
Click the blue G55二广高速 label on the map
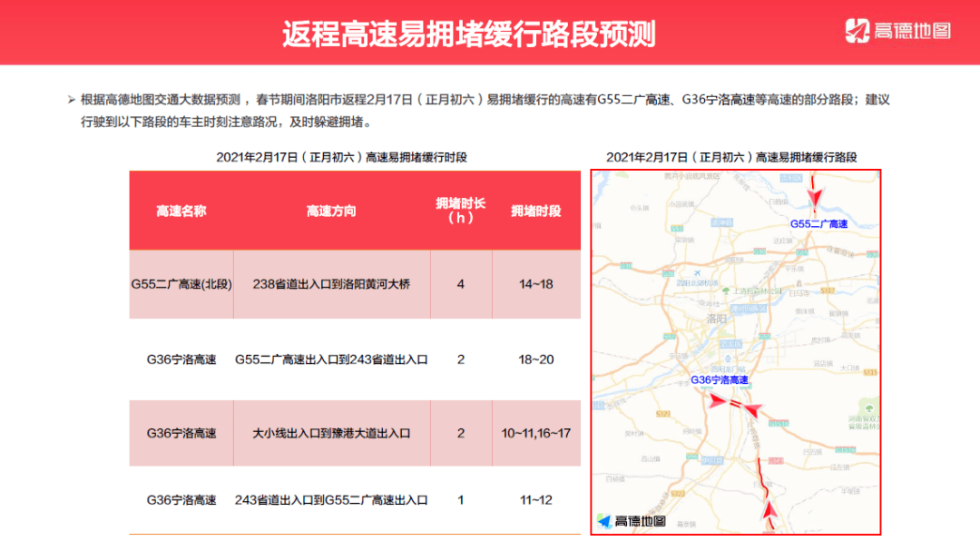point(818,224)
